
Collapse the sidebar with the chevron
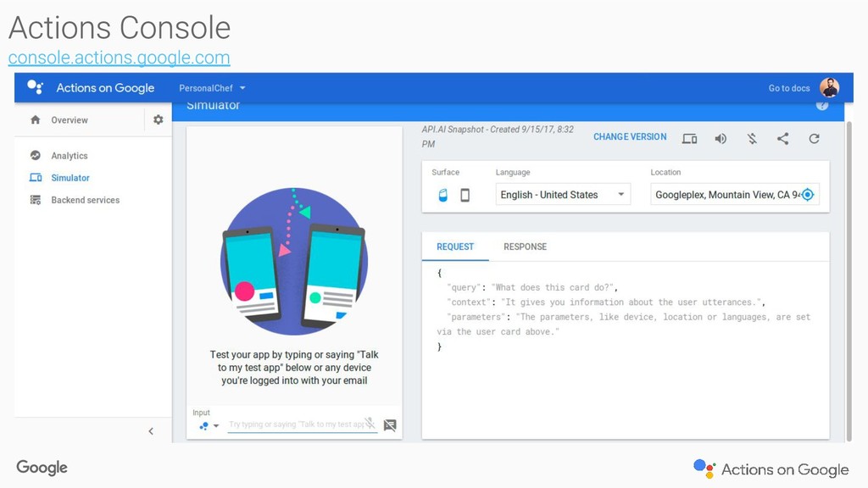click(x=151, y=431)
